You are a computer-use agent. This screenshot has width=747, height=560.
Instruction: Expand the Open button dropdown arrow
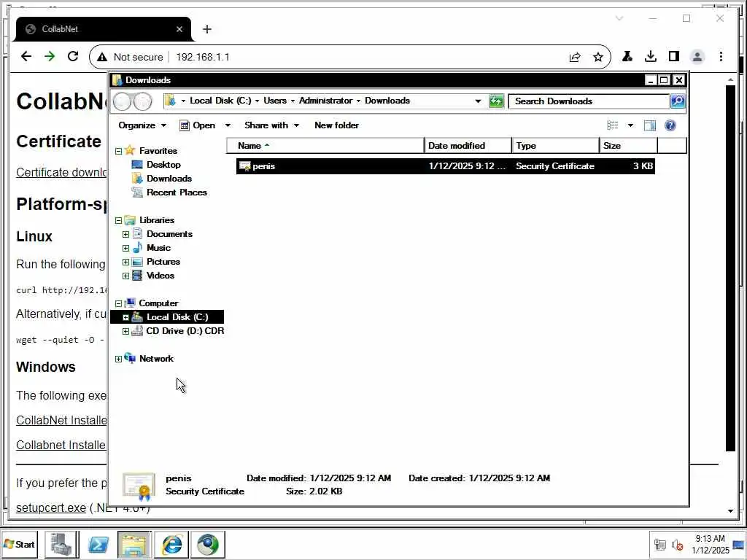point(228,125)
